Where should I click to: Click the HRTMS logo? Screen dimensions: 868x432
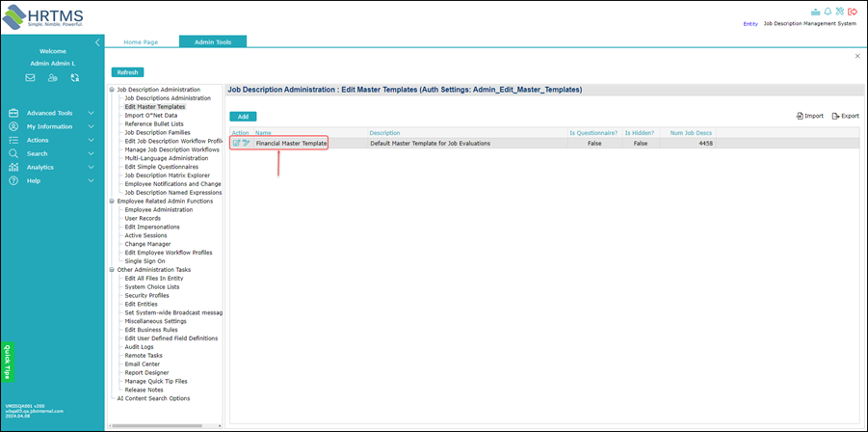[43, 16]
